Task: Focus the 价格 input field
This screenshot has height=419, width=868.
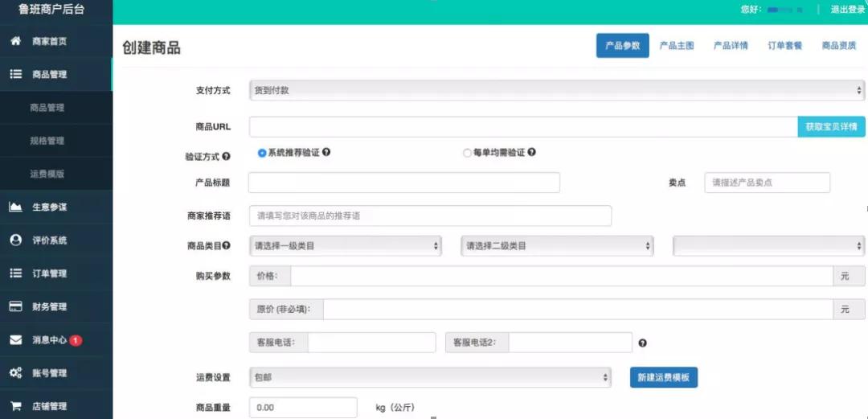Action: pyautogui.click(x=562, y=276)
